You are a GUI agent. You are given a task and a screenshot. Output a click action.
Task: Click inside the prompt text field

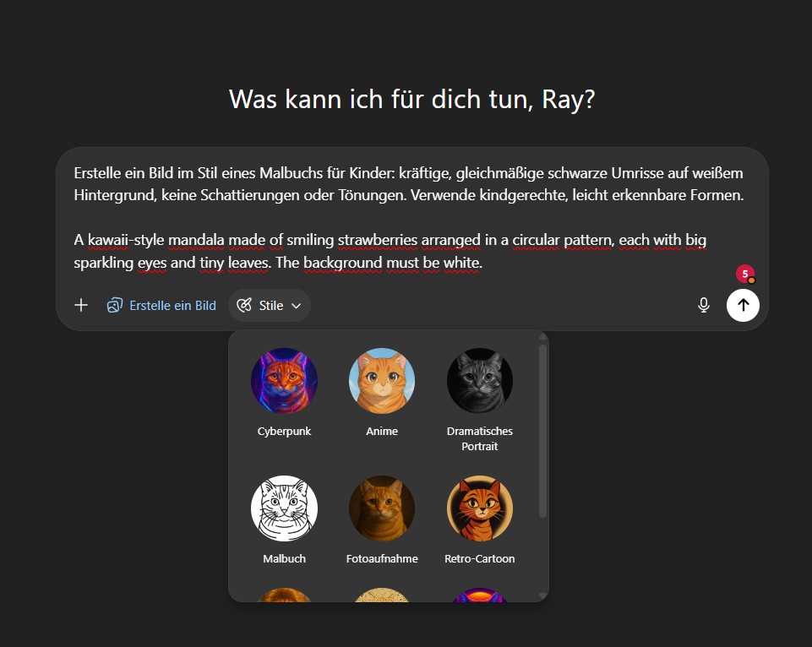tap(409, 217)
